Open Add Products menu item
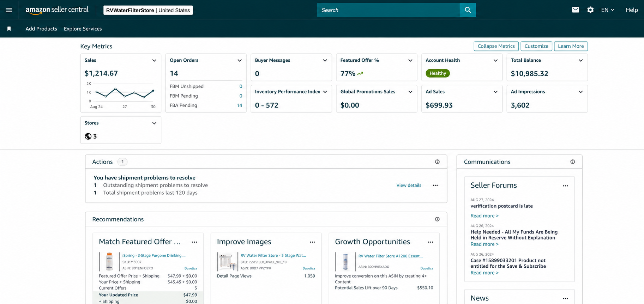The image size is (644, 304). (x=41, y=29)
